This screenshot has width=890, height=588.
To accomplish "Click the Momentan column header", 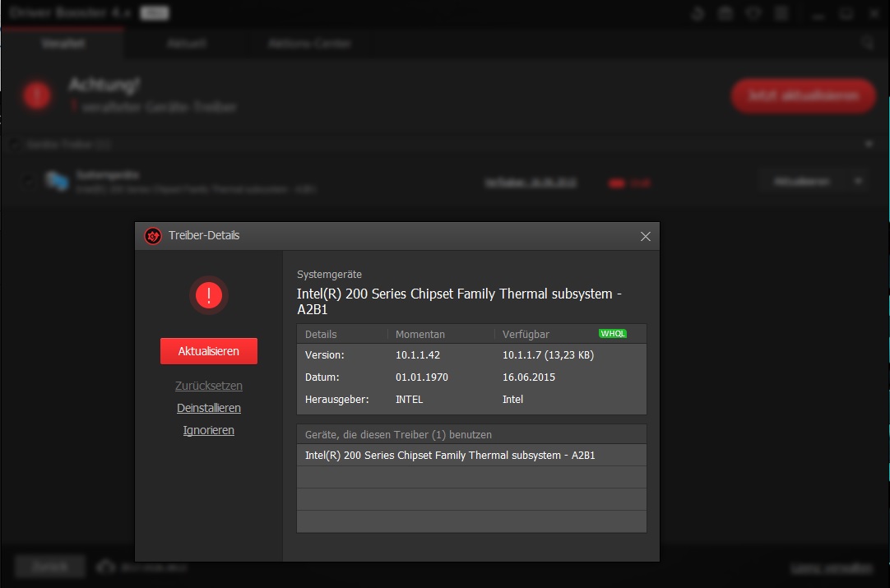I will point(420,335).
